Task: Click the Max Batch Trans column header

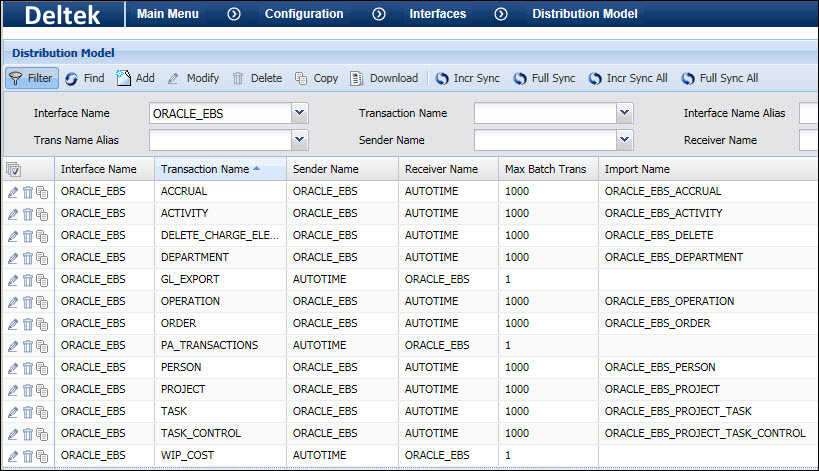Action: point(546,169)
